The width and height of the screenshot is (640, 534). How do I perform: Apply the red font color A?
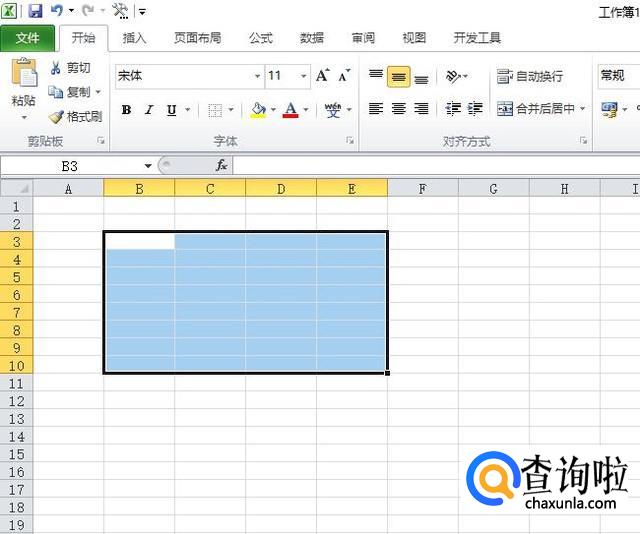pyautogui.click(x=291, y=110)
